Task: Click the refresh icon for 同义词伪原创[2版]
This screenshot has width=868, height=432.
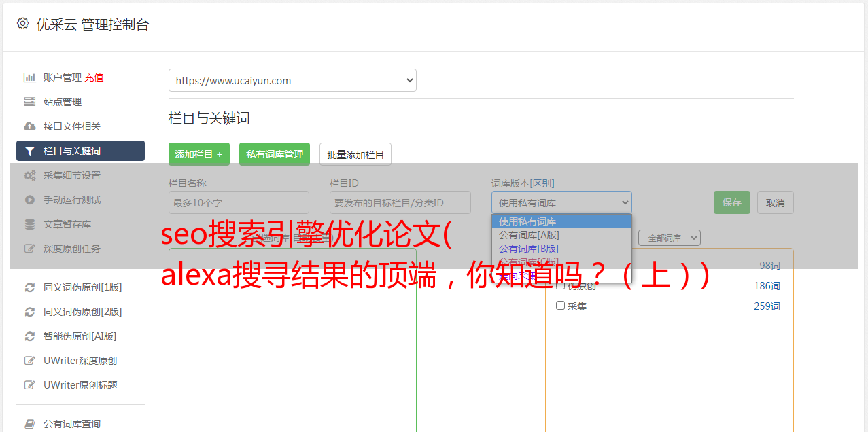Action: [x=30, y=312]
